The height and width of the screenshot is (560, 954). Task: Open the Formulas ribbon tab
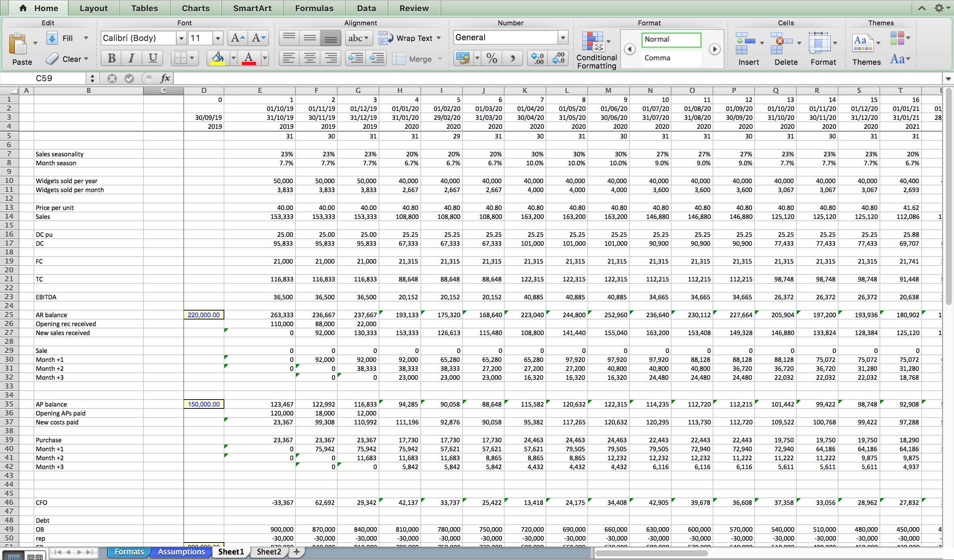(x=314, y=8)
